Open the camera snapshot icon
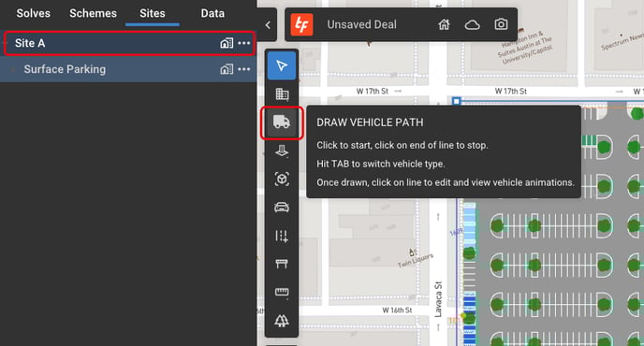Screen dimensions: 644x346 click(x=501, y=24)
